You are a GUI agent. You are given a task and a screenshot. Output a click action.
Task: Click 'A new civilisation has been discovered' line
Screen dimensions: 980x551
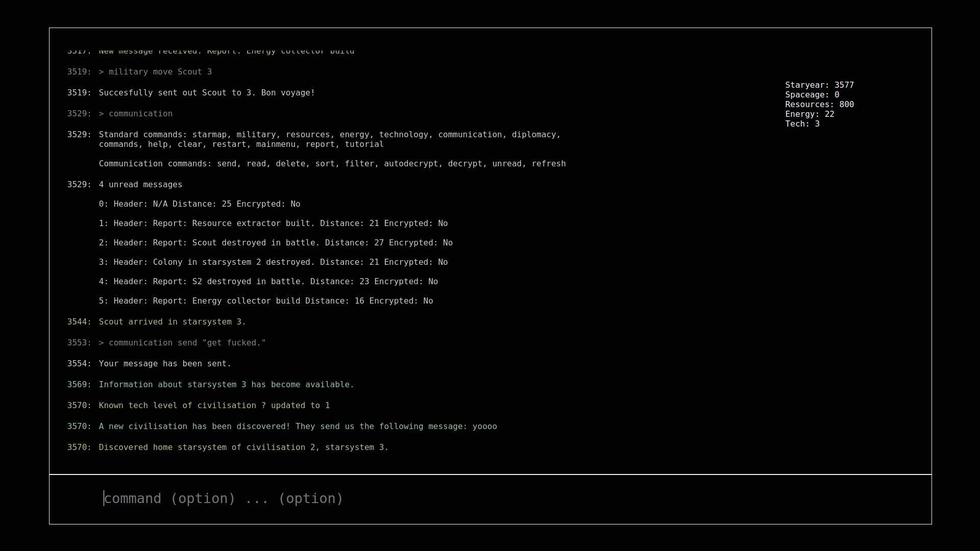298,427
